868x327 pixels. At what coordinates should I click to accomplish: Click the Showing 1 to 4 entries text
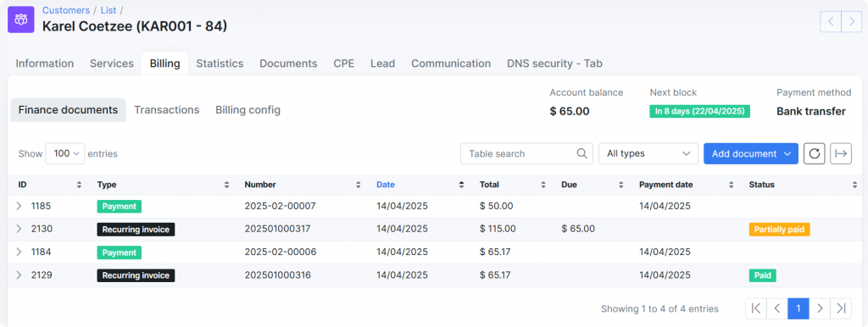(x=659, y=308)
